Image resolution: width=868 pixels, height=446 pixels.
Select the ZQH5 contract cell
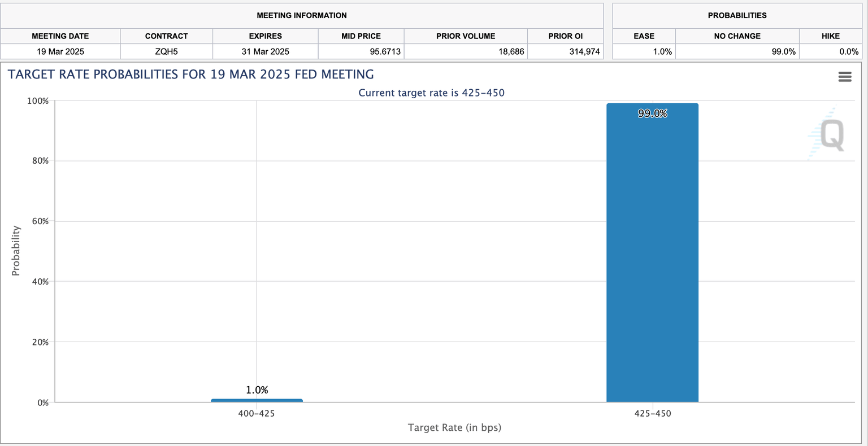click(166, 51)
